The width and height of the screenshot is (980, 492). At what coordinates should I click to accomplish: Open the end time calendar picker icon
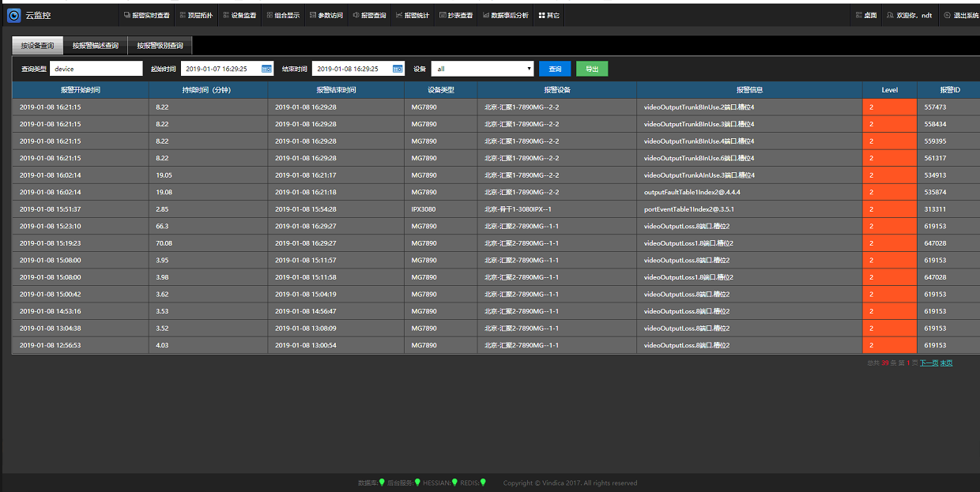click(398, 69)
